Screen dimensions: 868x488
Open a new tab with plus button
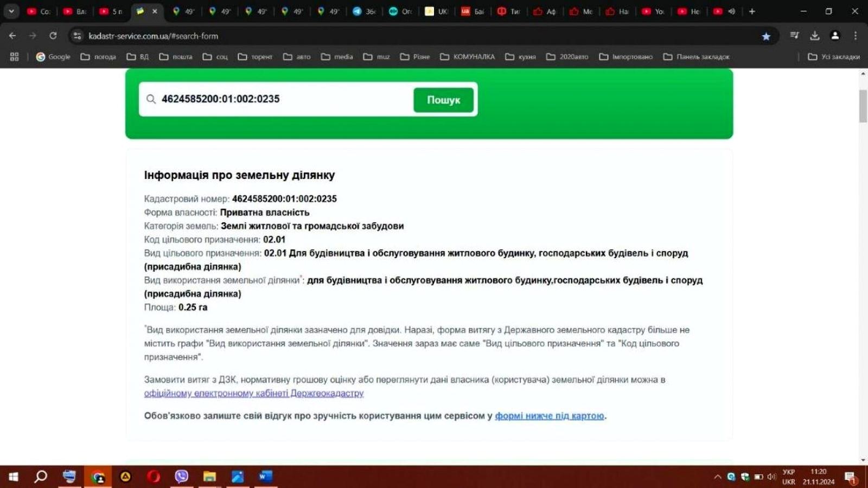(752, 11)
